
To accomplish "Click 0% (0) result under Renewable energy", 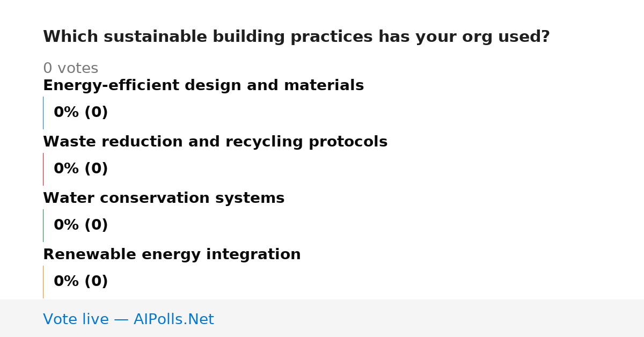I will [x=80, y=281].
